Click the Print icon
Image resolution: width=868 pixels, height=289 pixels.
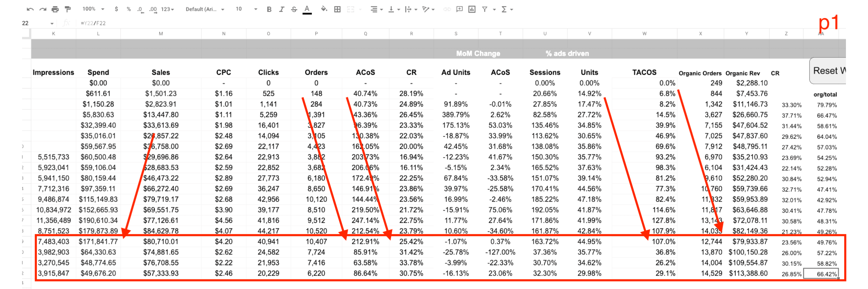click(55, 9)
